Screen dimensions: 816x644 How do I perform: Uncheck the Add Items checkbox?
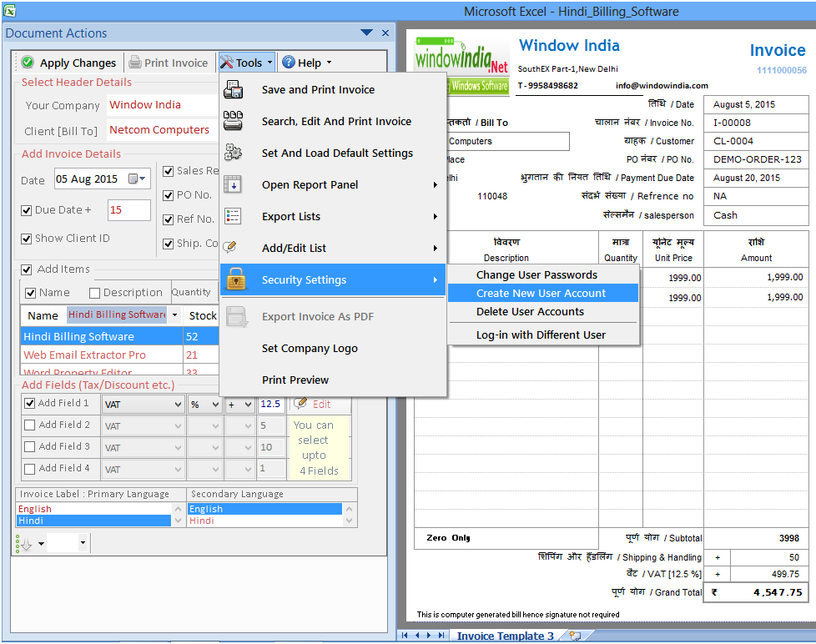point(26,269)
